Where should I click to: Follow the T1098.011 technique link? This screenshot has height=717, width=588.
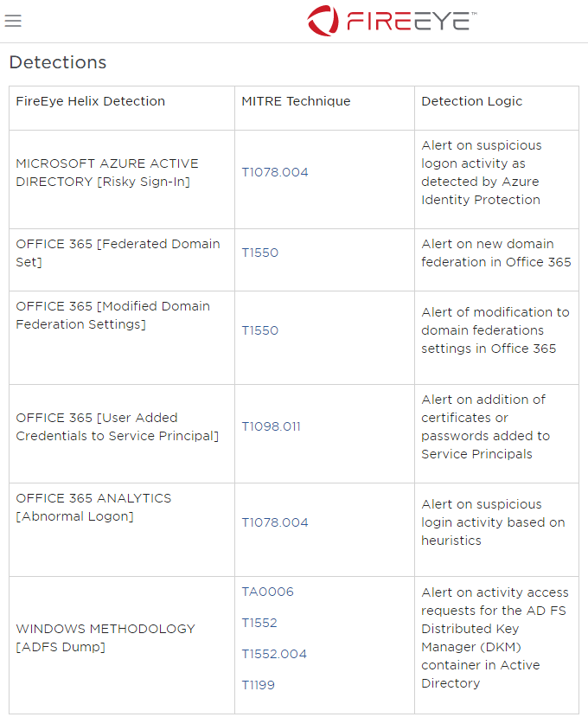tap(272, 426)
